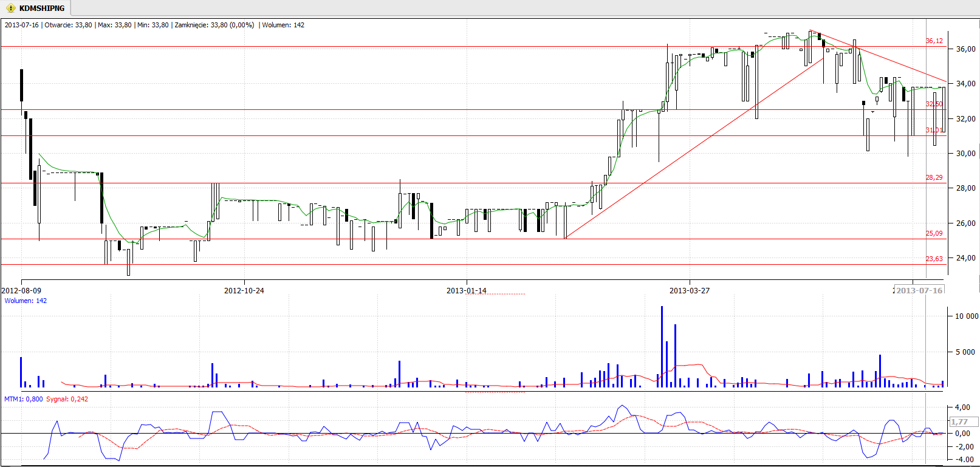
Task: Click the 'Otwarcie: 33,80' value
Action: [69, 25]
